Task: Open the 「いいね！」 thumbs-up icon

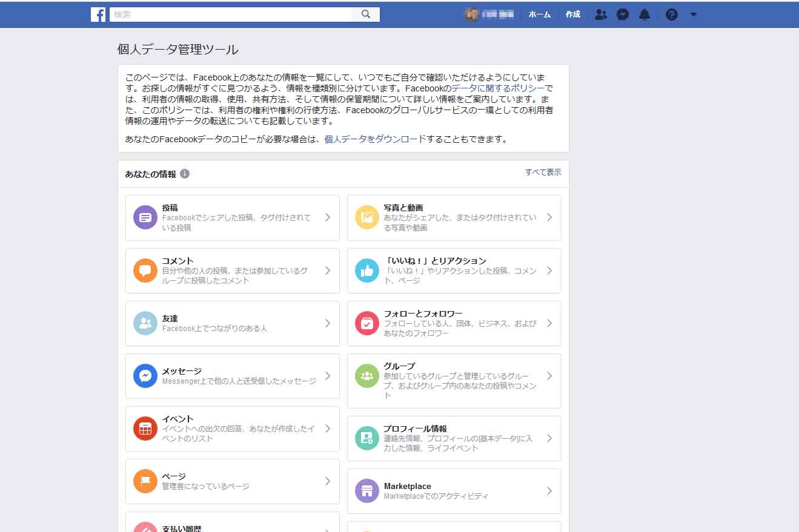Action: (x=367, y=271)
